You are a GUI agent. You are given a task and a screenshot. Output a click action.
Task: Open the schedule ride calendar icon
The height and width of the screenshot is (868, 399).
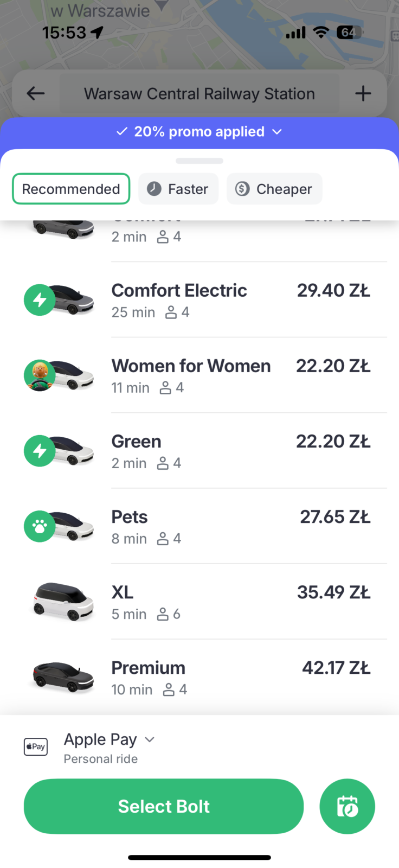click(347, 806)
